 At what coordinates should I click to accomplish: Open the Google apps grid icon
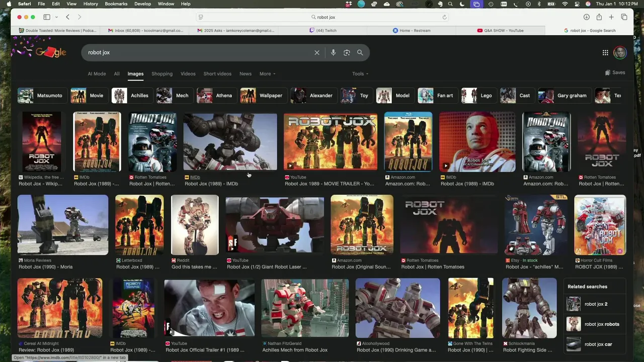pyautogui.click(x=605, y=52)
